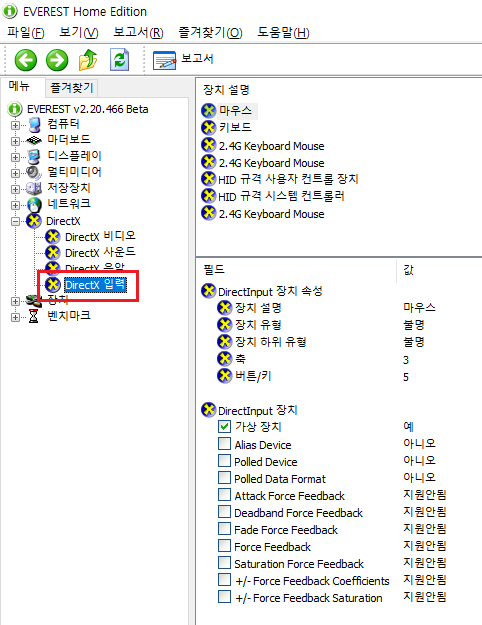The width and height of the screenshot is (482, 625).
Task: Go up one level with folder icon
Action: pos(88,60)
